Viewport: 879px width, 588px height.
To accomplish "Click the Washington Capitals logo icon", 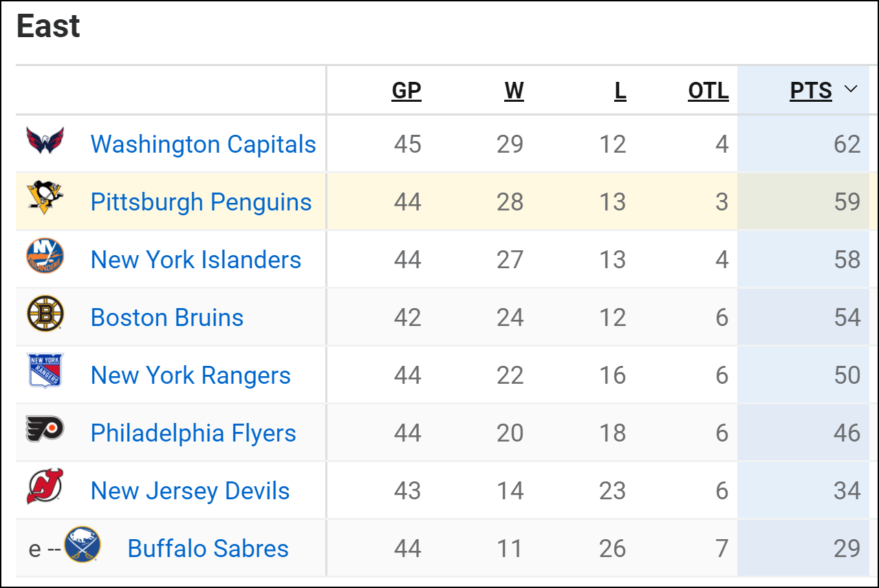I will click(x=45, y=141).
